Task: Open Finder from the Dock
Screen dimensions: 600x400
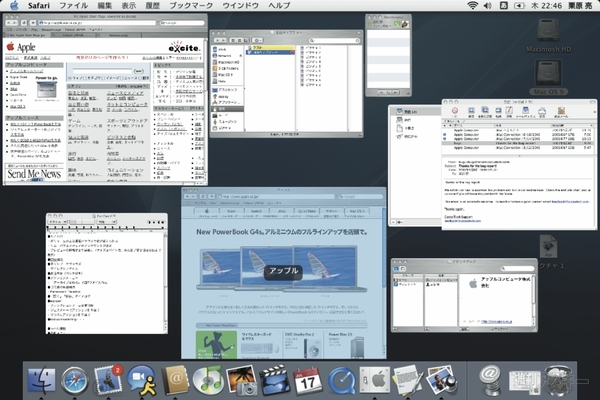Action: click(43, 380)
